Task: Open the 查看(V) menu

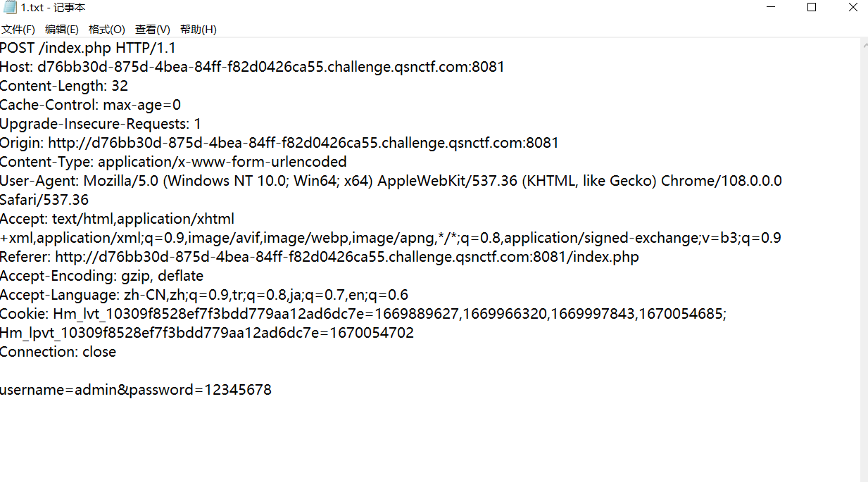Action: pyautogui.click(x=153, y=30)
